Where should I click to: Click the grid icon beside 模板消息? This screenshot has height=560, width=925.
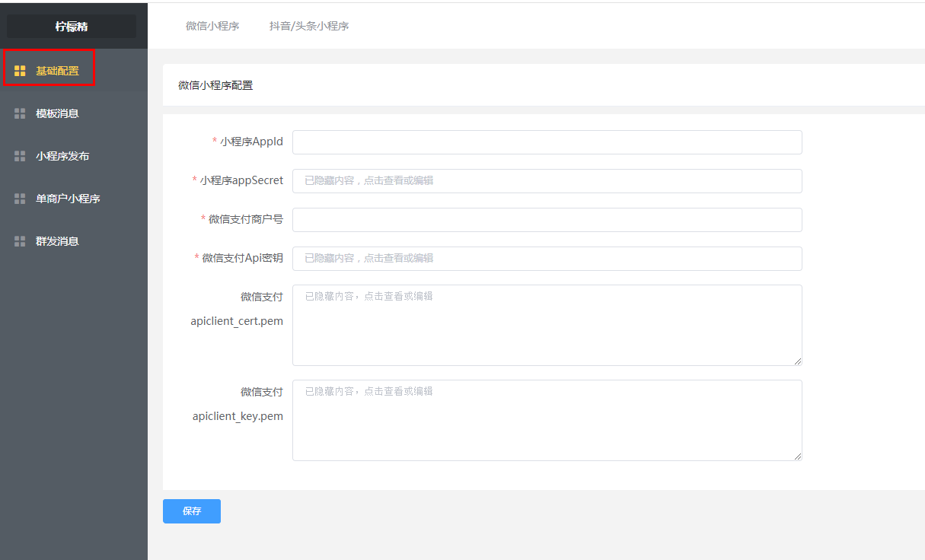(20, 113)
